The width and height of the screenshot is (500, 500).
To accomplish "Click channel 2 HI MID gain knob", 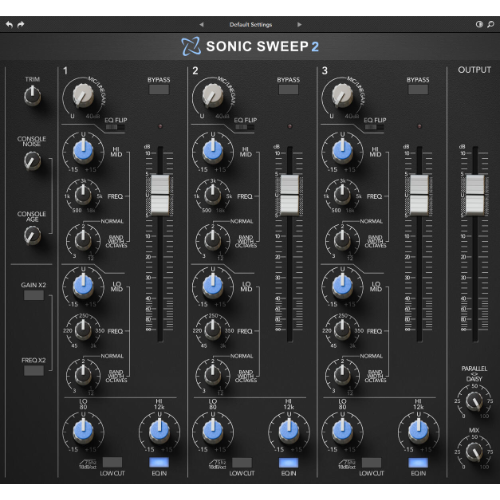I will point(213,151).
